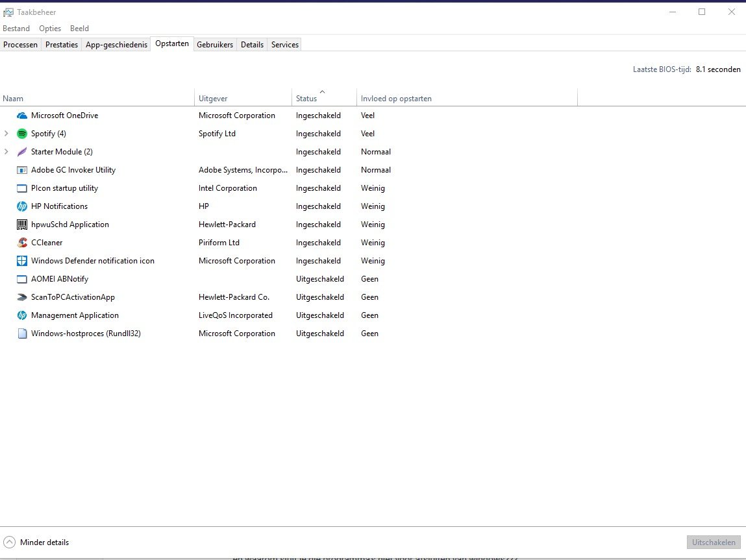746x560 pixels.
Task: Click Normaal impact for Starter Module
Action: (x=376, y=152)
